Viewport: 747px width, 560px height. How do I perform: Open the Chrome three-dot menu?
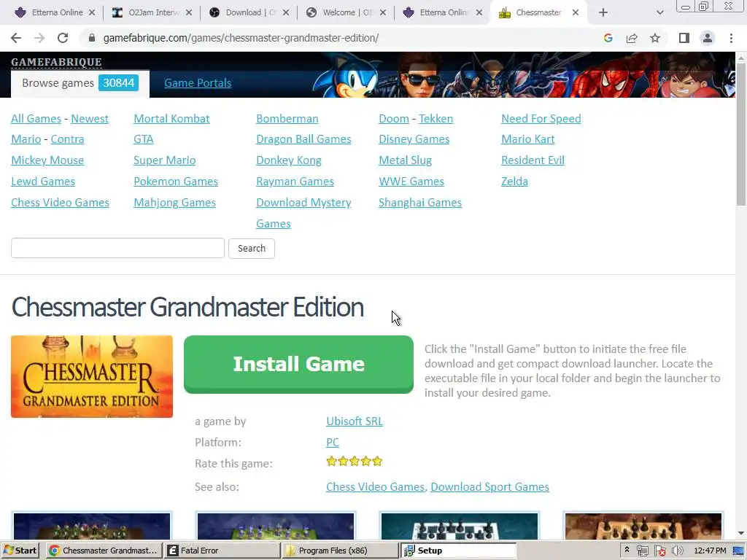[x=731, y=38]
